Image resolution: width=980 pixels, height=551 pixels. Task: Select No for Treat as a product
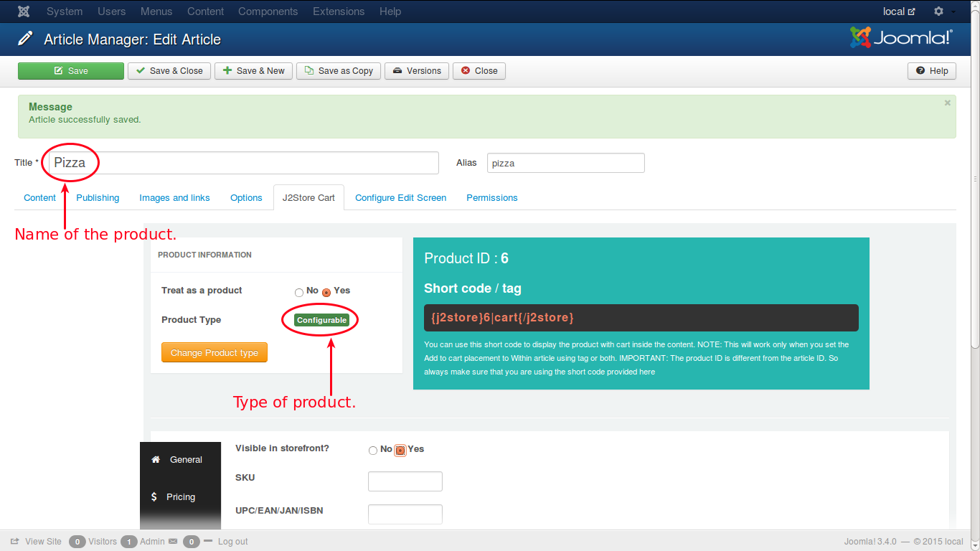299,292
